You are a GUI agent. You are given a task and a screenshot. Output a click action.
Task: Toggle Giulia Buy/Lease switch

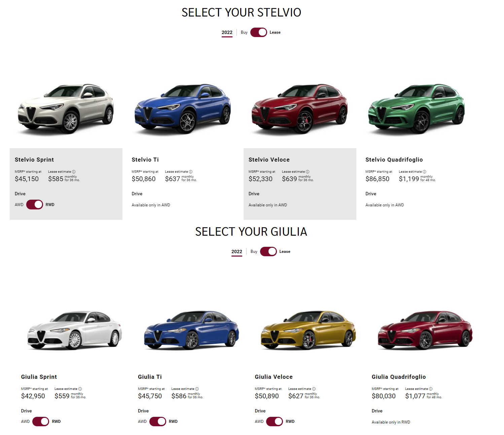[x=268, y=252]
